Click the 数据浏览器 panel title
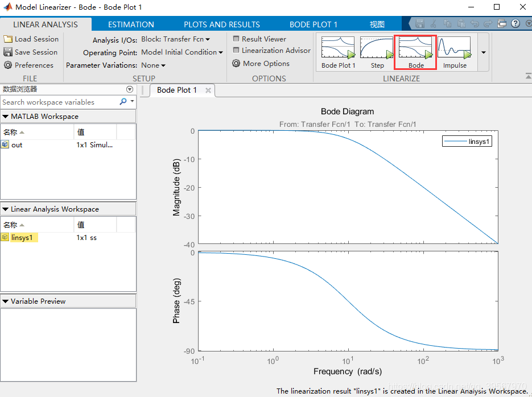532x397 pixels. click(x=20, y=89)
